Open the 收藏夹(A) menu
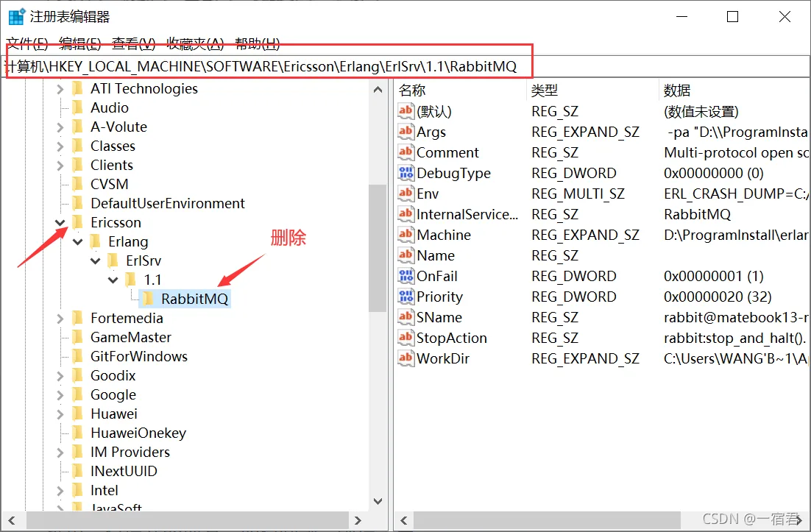The width and height of the screenshot is (811, 532). coord(195,44)
